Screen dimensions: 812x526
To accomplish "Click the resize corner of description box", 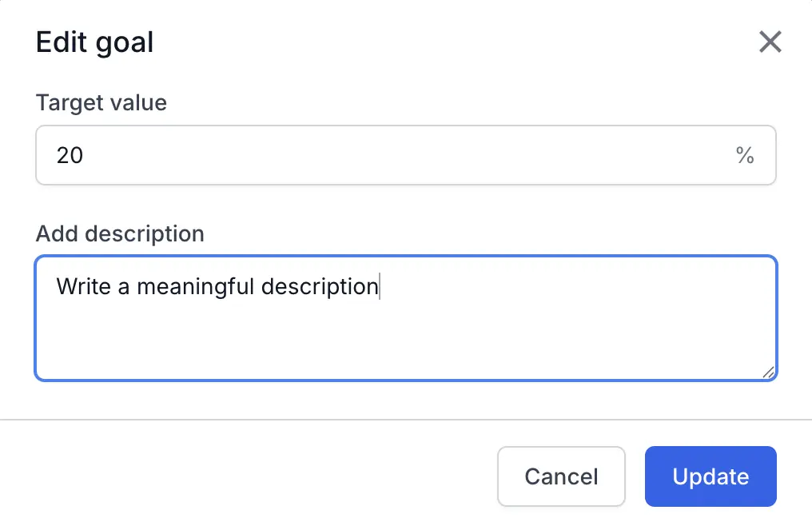I will tap(768, 373).
